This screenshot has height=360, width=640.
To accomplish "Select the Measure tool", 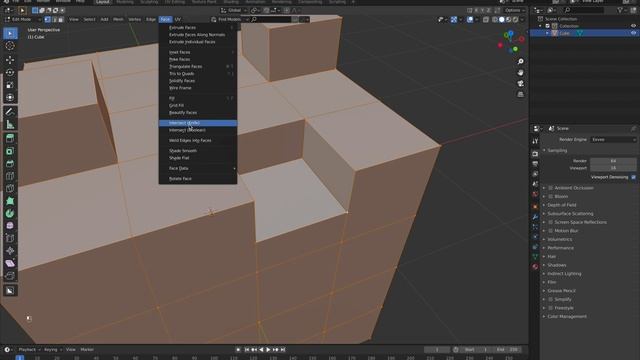I will click(x=10, y=124).
